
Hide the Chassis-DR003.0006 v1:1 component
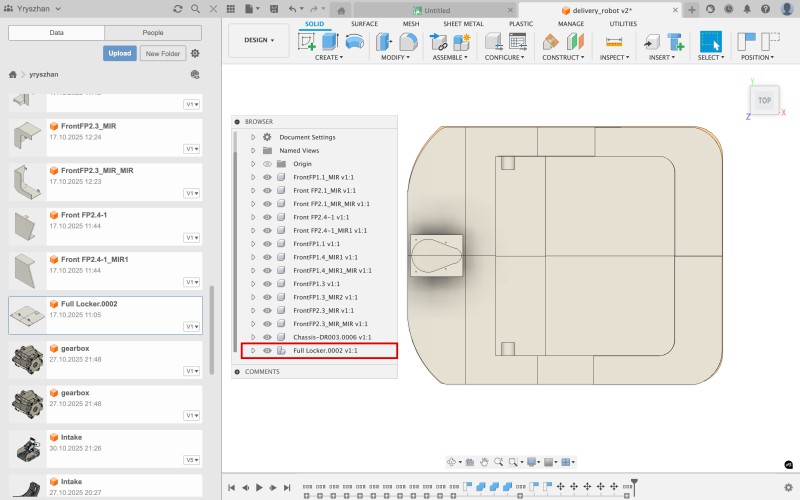coord(267,337)
